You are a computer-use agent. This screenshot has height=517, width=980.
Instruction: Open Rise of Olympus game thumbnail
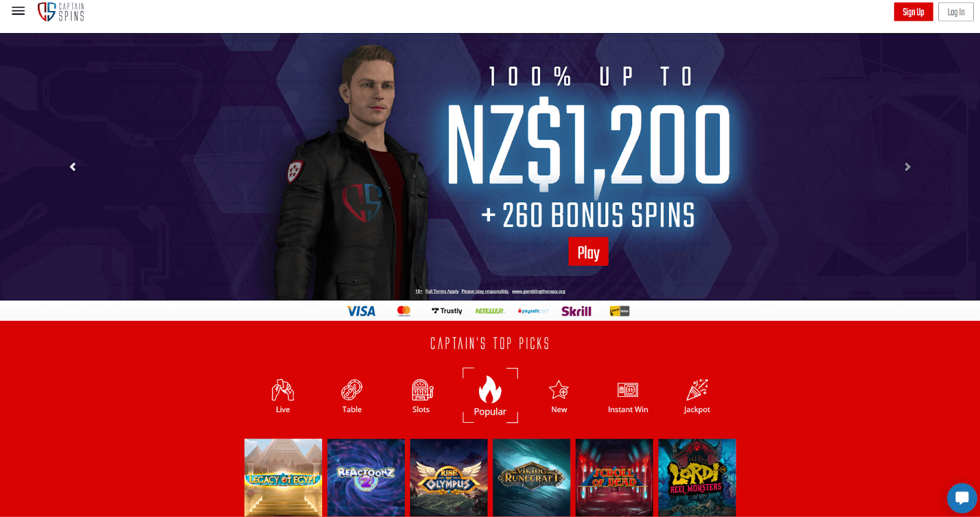tap(449, 477)
